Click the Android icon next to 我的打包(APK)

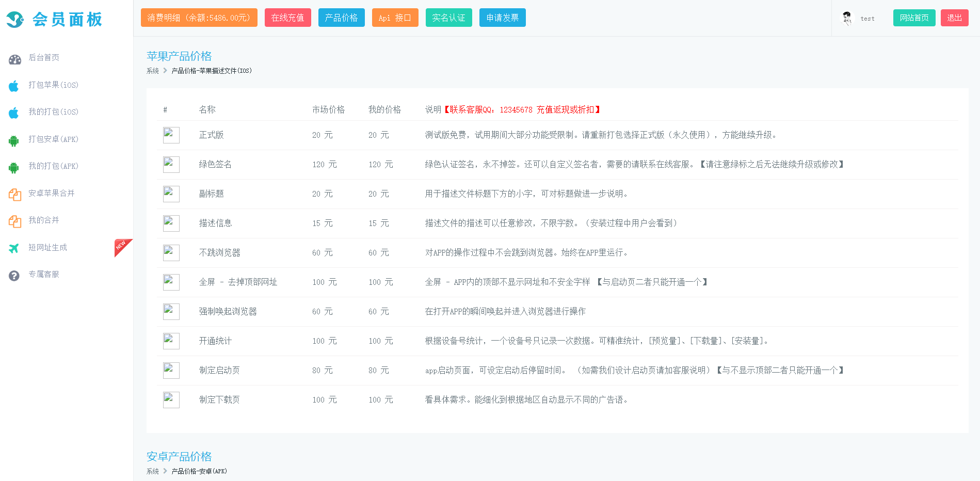coord(14,167)
